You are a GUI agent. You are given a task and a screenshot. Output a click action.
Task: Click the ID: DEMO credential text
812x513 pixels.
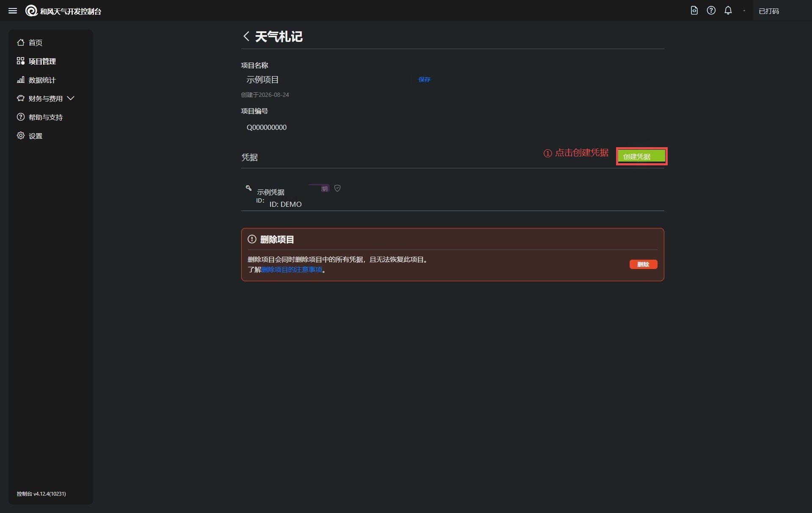286,204
